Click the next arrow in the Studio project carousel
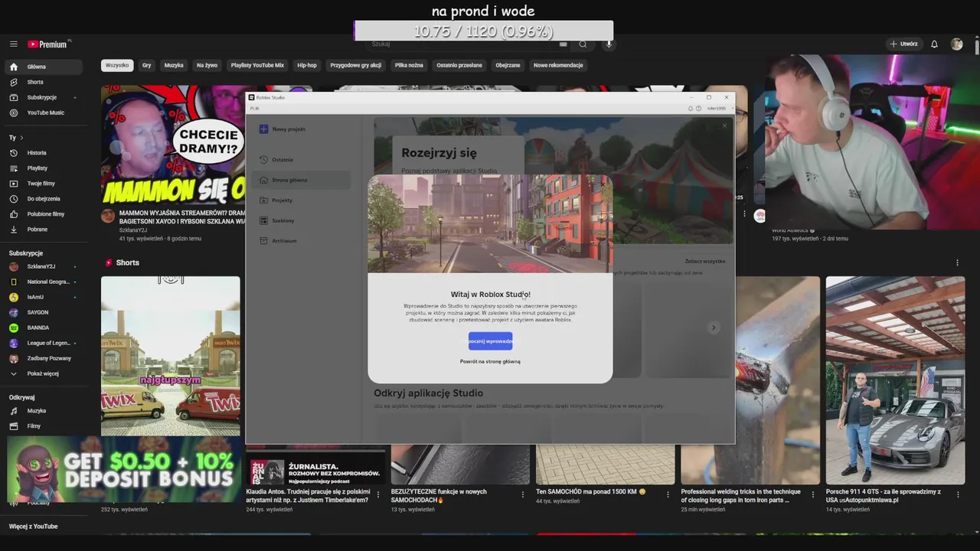This screenshot has height=551, width=980. tap(713, 328)
